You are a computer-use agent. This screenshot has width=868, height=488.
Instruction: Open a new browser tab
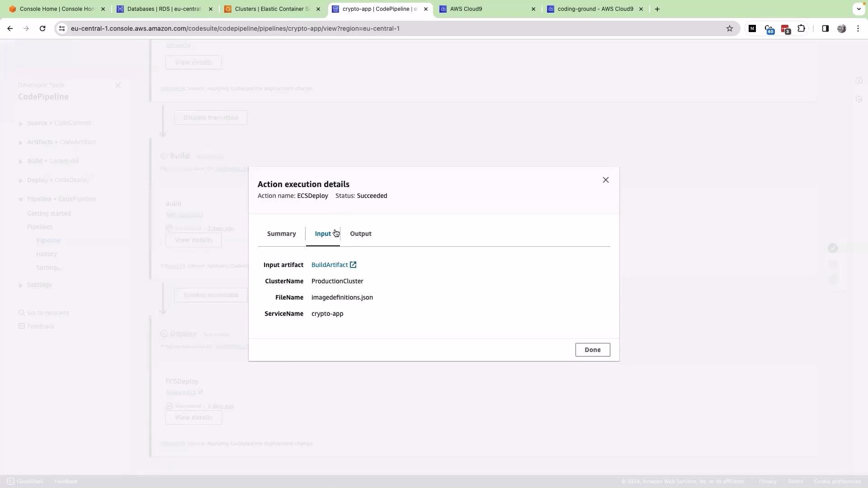657,9
